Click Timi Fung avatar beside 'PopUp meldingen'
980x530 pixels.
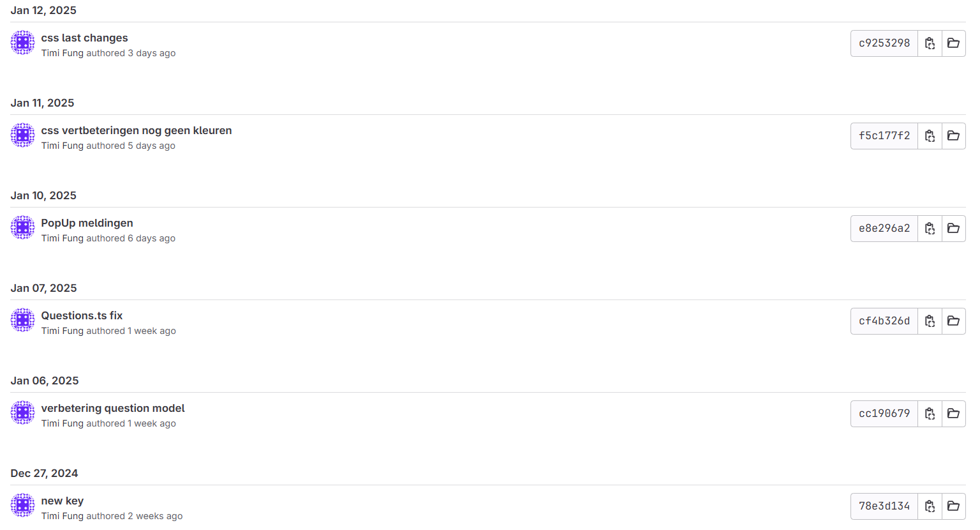(23, 228)
